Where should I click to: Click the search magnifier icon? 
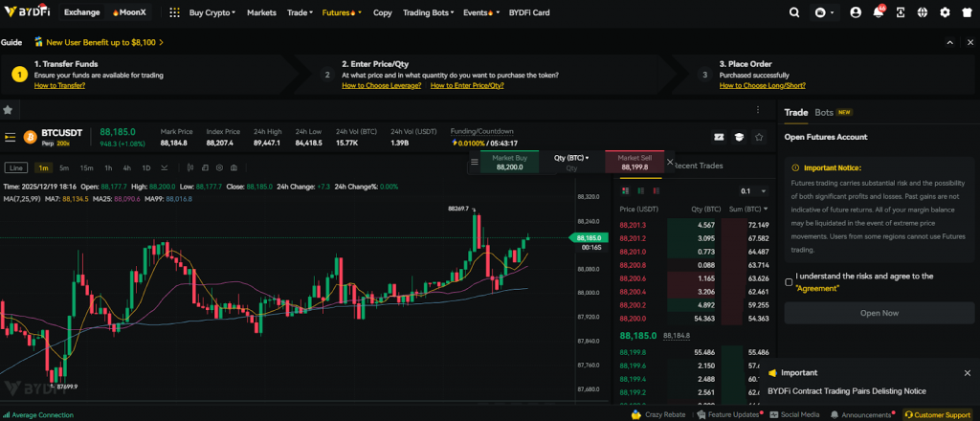click(x=793, y=12)
